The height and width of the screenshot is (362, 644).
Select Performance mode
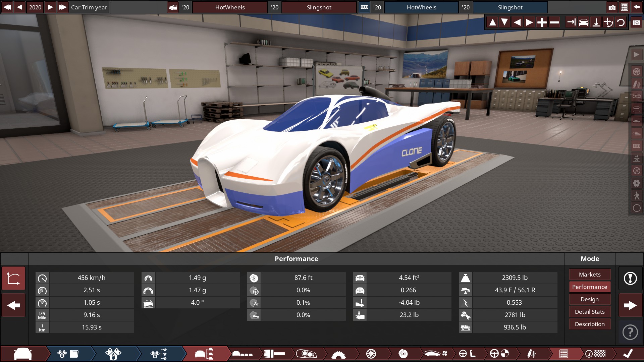coord(589,287)
